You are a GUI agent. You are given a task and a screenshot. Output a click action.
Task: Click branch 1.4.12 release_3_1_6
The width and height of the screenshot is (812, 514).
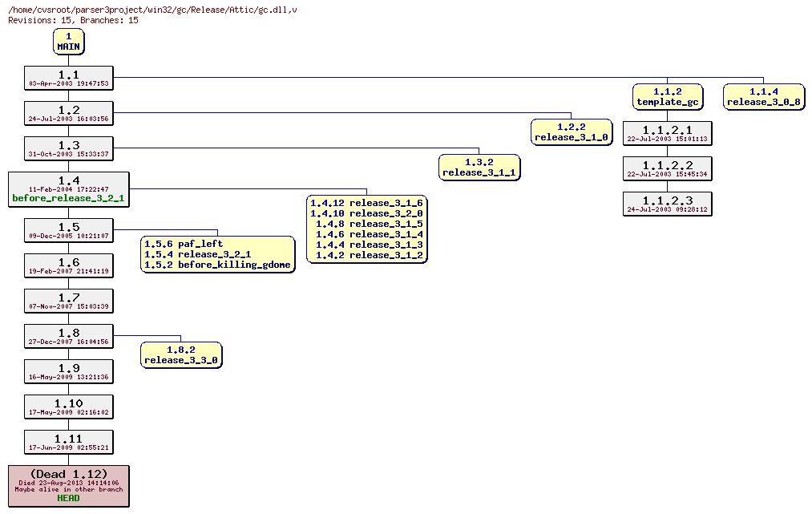pos(366,203)
